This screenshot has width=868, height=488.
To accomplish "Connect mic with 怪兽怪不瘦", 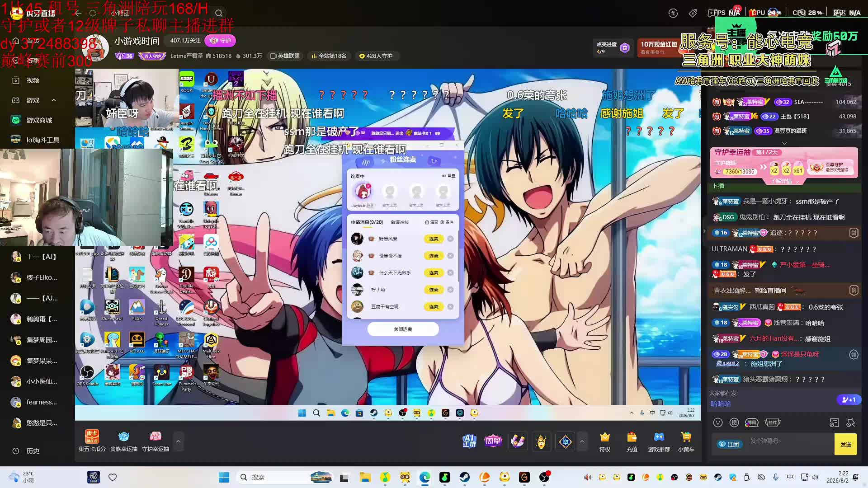I will pos(434,256).
